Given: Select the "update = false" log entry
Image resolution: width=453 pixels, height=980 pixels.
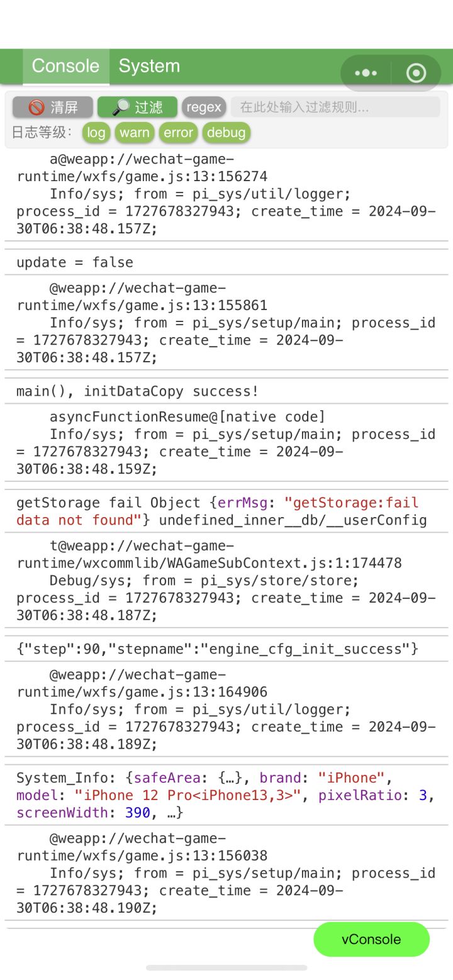Looking at the screenshot, I should (75, 262).
